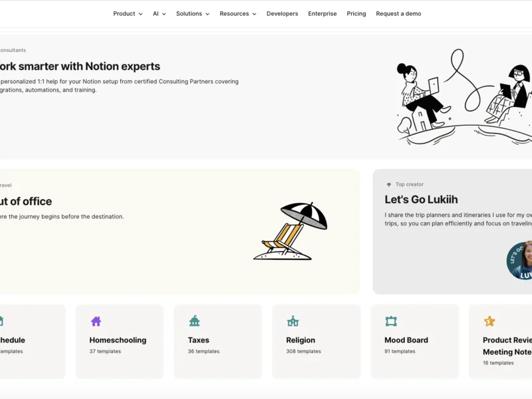Click the Top creator trophy icon

coord(389,185)
